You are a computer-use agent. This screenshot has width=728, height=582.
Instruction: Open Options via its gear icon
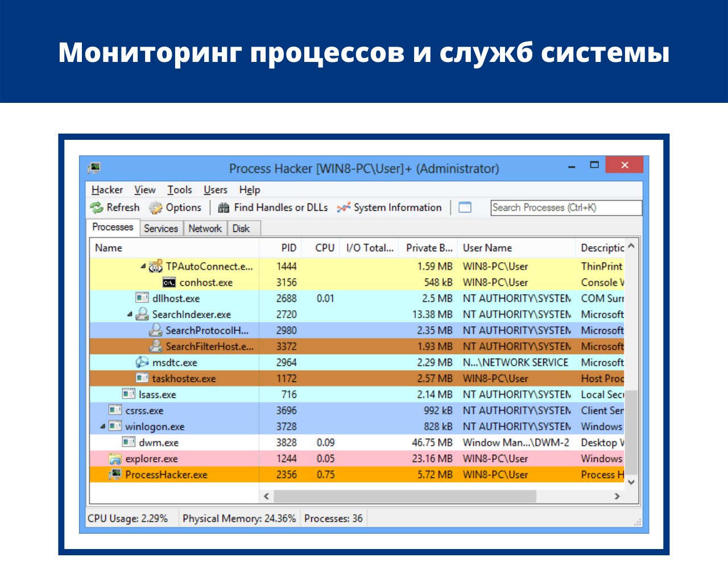[156, 208]
